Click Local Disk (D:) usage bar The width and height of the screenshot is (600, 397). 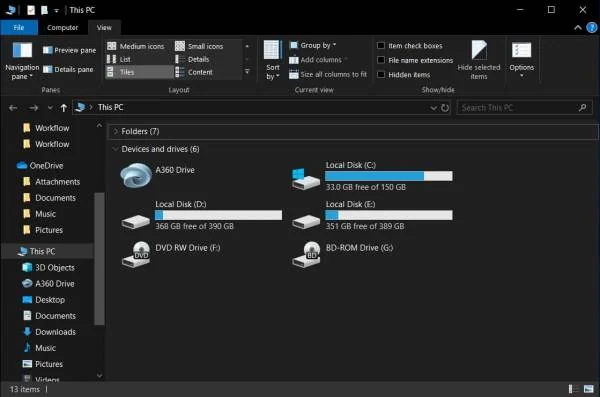218,215
